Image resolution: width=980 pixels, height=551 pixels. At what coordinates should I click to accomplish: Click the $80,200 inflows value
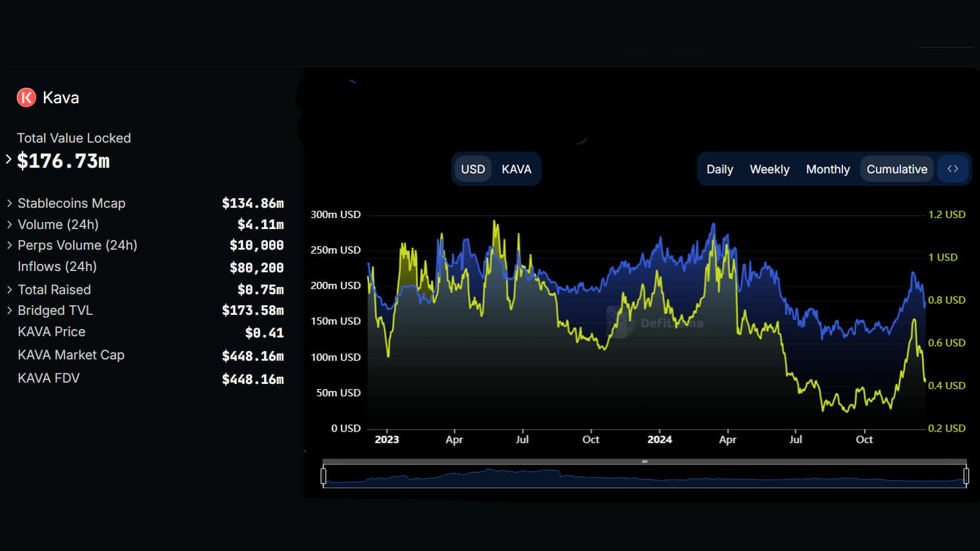click(257, 267)
